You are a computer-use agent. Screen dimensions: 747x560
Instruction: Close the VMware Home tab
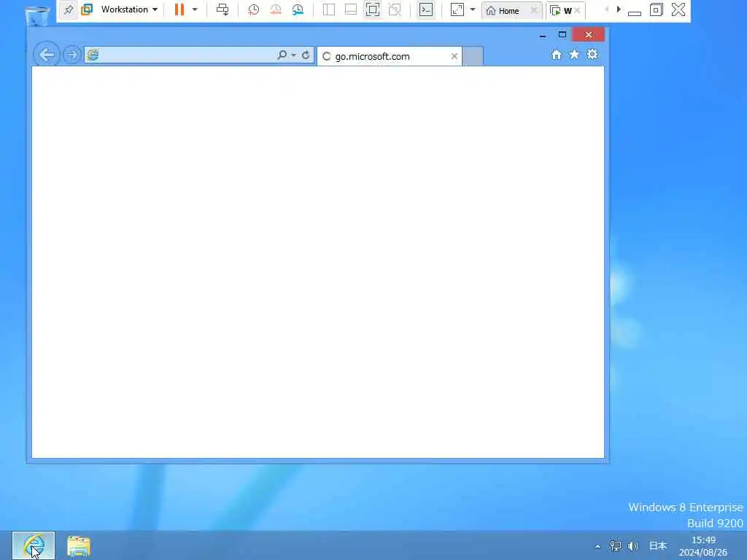(533, 10)
